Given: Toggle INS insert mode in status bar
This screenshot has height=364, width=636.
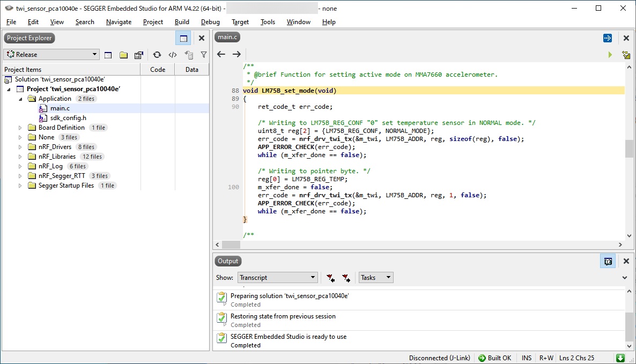Looking at the screenshot, I should (527, 358).
